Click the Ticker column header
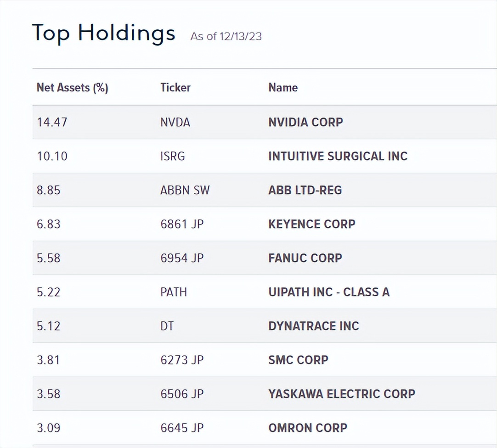497x448 pixels. pyautogui.click(x=175, y=88)
